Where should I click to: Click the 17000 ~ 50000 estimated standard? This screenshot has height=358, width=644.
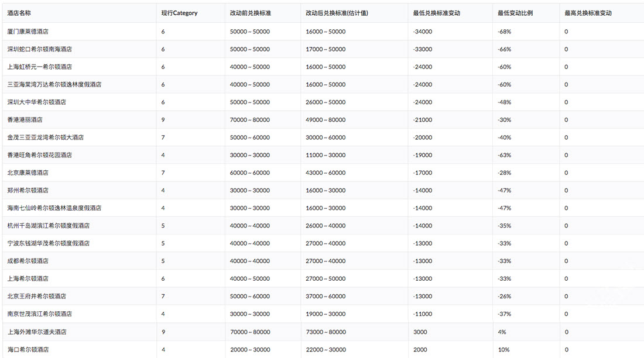click(x=326, y=49)
